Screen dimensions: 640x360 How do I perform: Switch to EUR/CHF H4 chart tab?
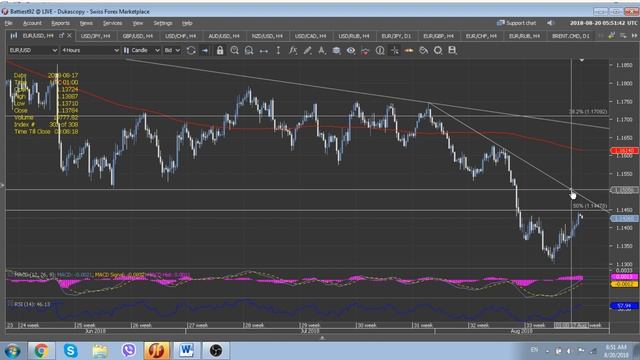click(482, 36)
